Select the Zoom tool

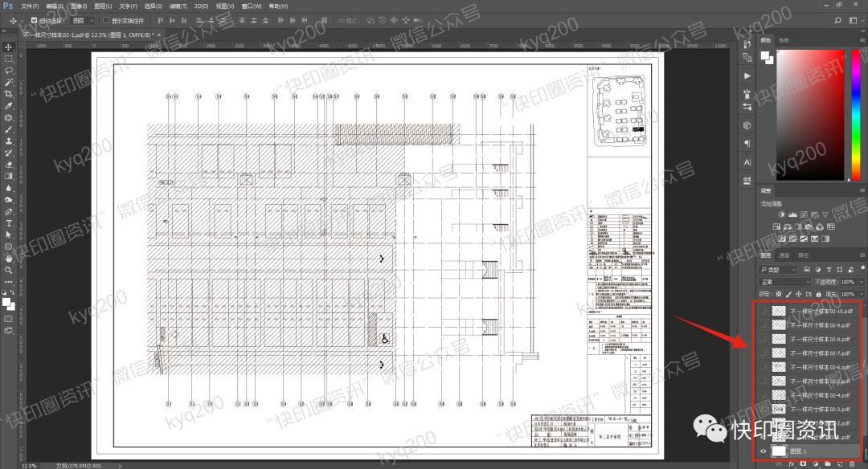coord(8,270)
